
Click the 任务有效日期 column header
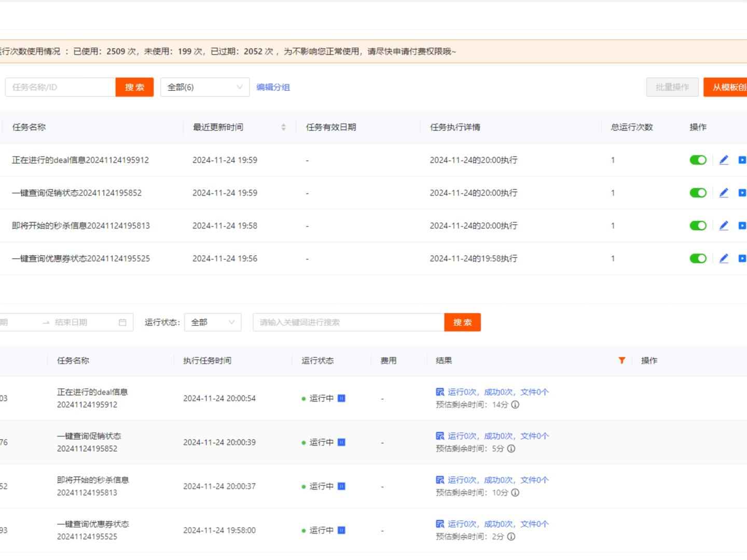click(331, 127)
